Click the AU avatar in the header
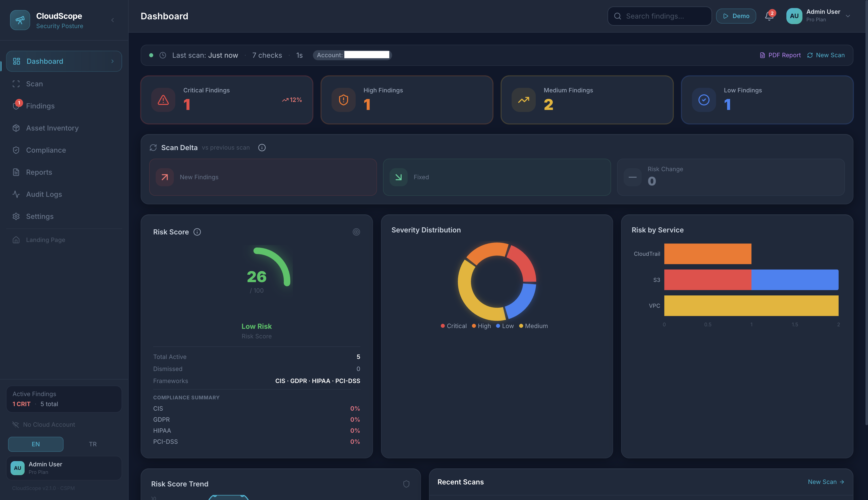 click(794, 16)
